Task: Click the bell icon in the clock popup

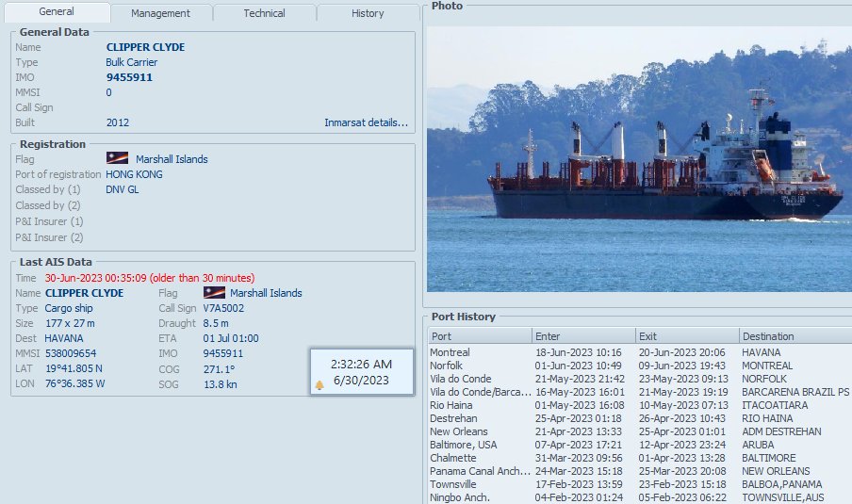Action: click(319, 384)
